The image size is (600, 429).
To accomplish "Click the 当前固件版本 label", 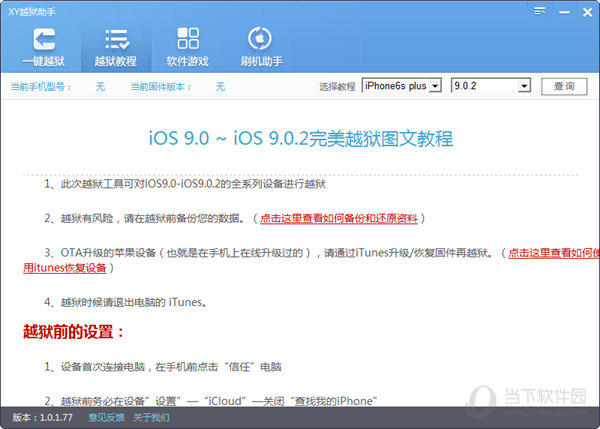I will (x=161, y=87).
